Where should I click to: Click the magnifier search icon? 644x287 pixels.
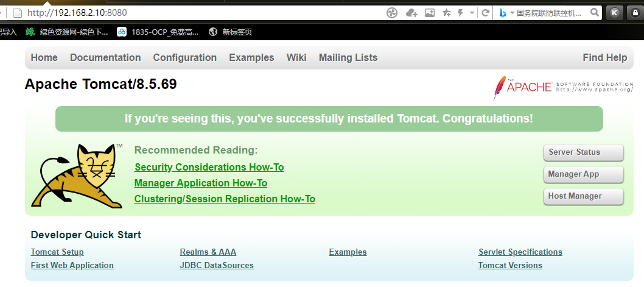pyautogui.click(x=594, y=13)
